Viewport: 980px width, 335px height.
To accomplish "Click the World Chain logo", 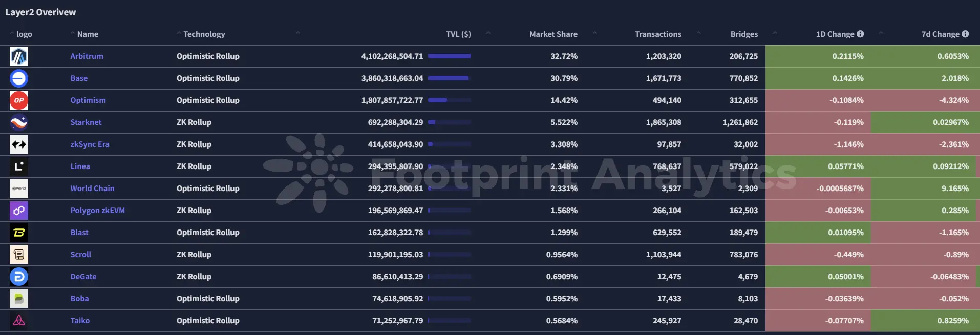I will point(18,189).
